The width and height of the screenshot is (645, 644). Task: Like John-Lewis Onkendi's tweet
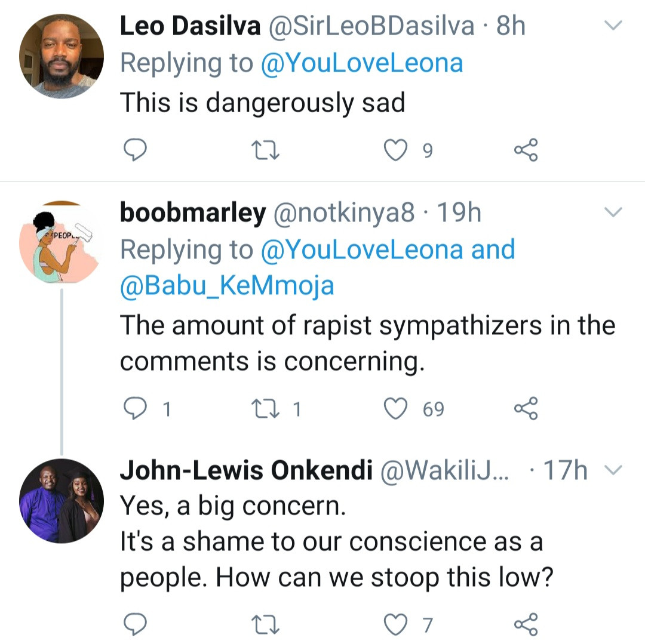(394, 624)
